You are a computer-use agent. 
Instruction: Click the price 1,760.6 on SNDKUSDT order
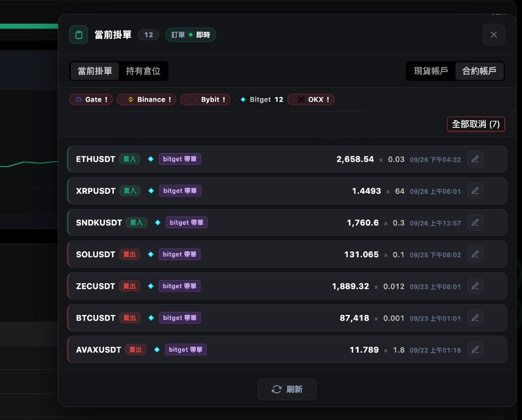point(363,222)
